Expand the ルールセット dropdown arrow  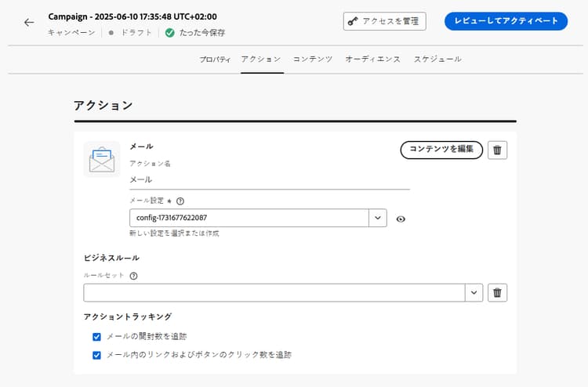point(474,292)
